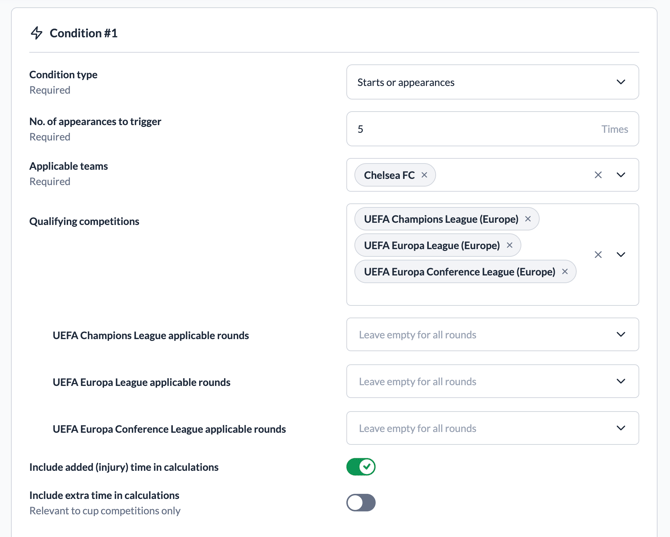Open Europa Conference League applicable rounds dropdown
Image resolution: width=670 pixels, height=537 pixels.
click(x=492, y=428)
